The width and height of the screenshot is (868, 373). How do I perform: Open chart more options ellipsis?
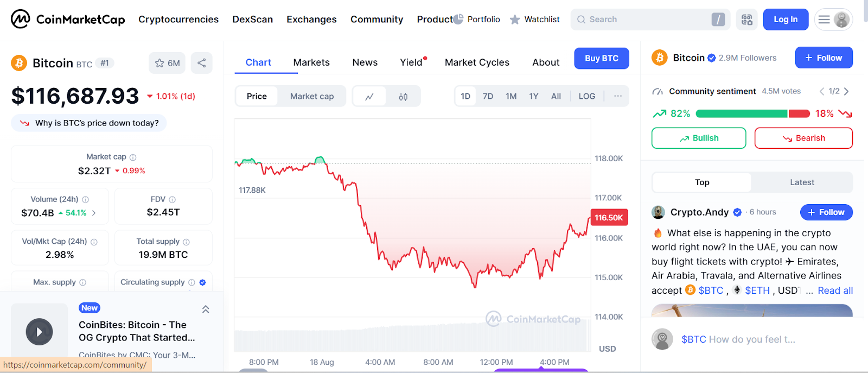tap(618, 96)
